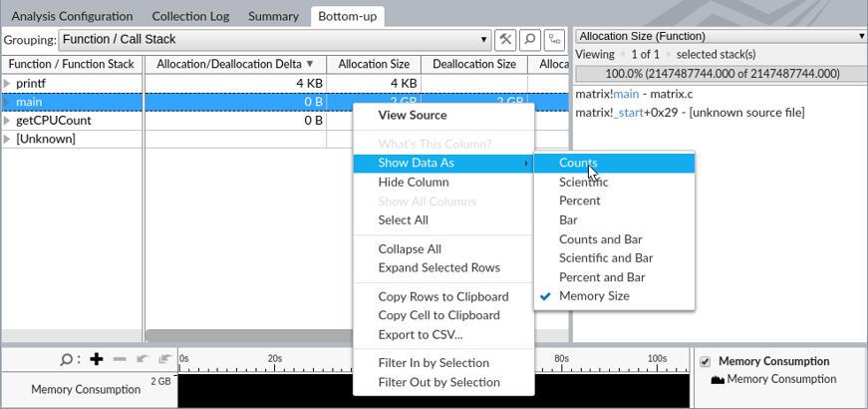Zoom in timeline with plus icon
Screen dimensions: 868x409
coord(97,359)
